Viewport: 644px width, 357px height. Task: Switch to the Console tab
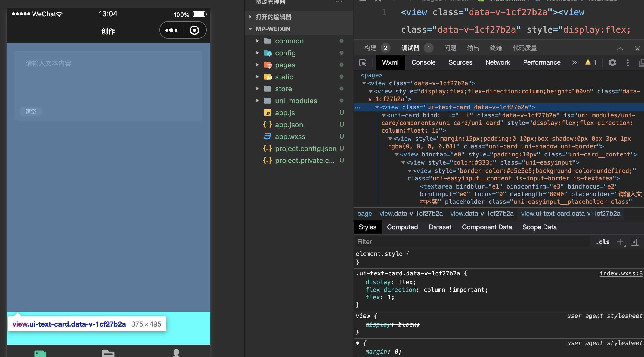point(423,63)
